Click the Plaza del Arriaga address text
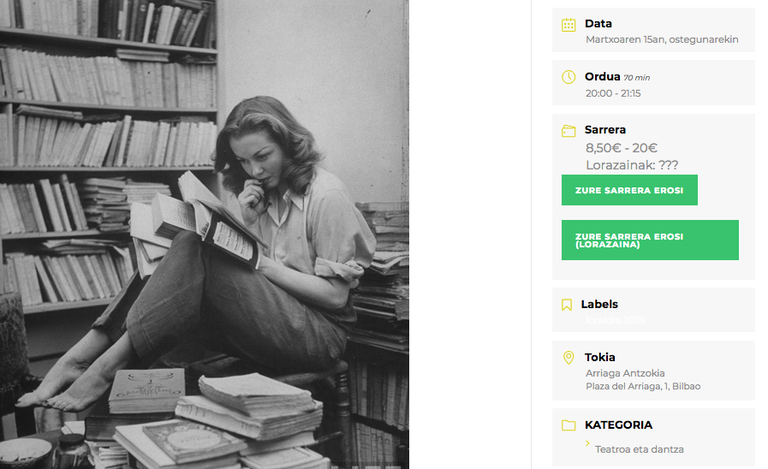 point(643,386)
